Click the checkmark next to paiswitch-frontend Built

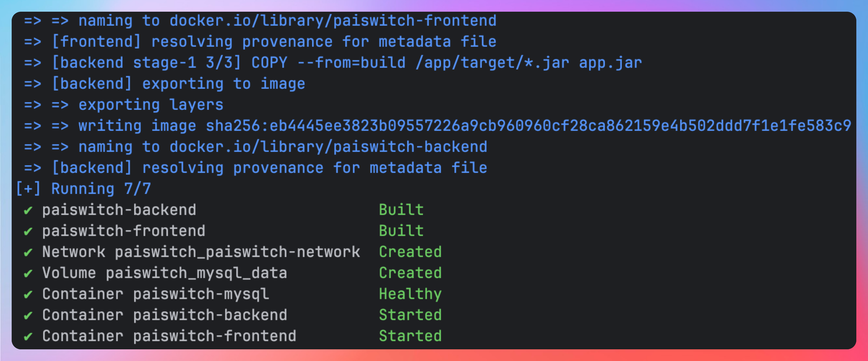point(28,231)
